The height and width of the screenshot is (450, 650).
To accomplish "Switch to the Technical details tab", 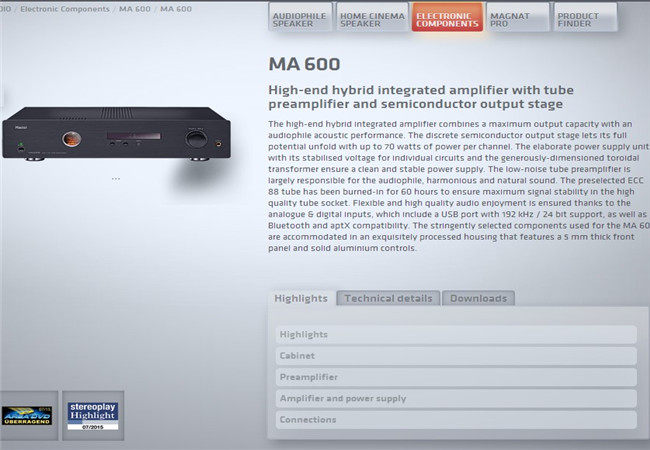I will tap(388, 298).
